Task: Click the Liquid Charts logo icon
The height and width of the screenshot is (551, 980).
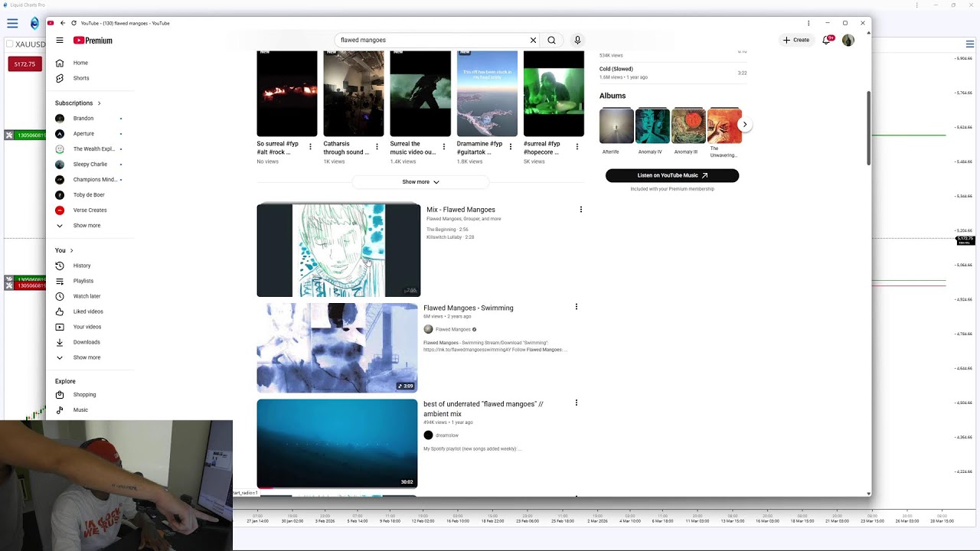Action: (34, 23)
